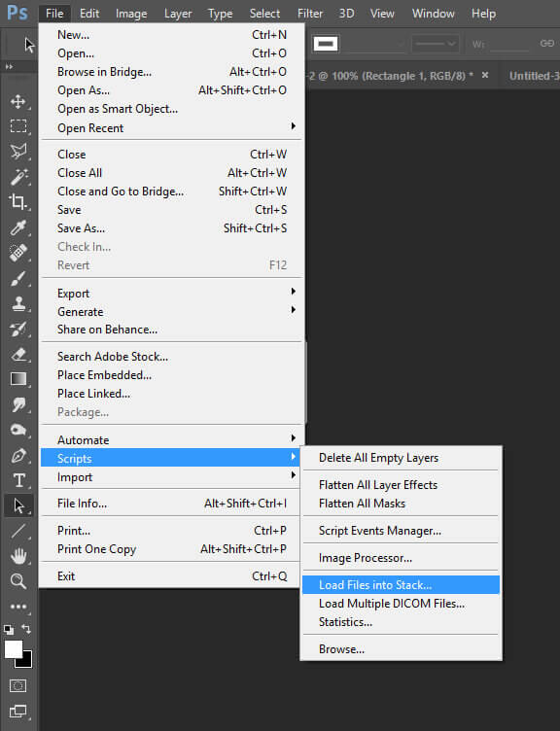Select the Gradient tool
The height and width of the screenshot is (731, 560).
(18, 379)
